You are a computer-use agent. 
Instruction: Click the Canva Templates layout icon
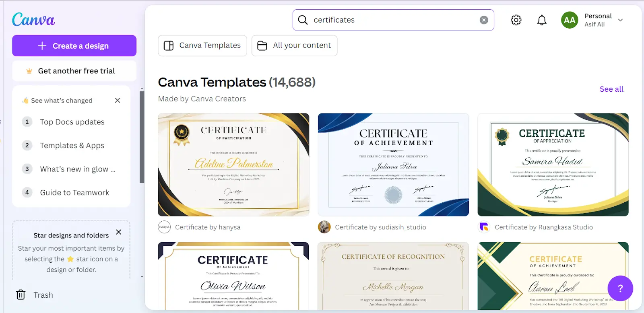coord(169,45)
